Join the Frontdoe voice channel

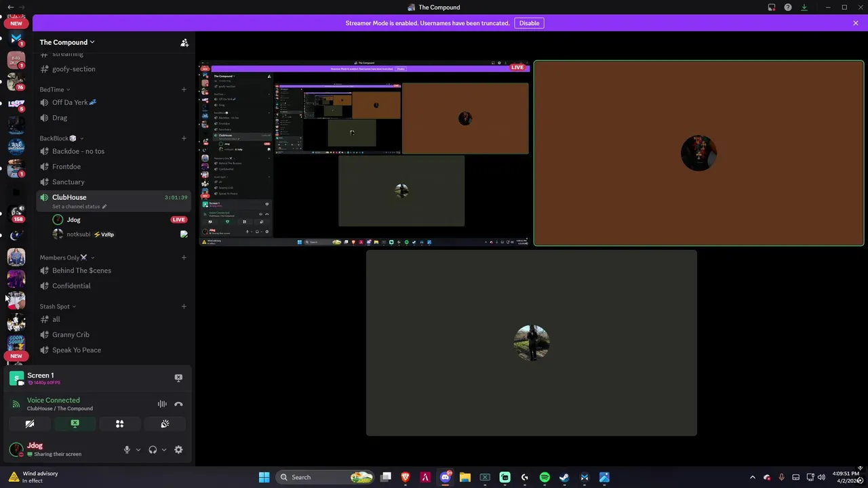point(113,166)
